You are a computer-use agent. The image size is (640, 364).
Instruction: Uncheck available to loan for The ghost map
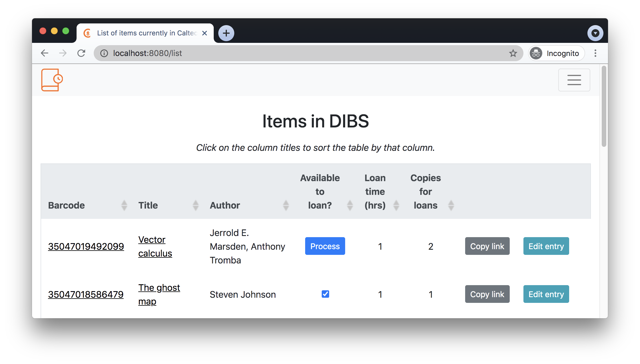(x=325, y=294)
